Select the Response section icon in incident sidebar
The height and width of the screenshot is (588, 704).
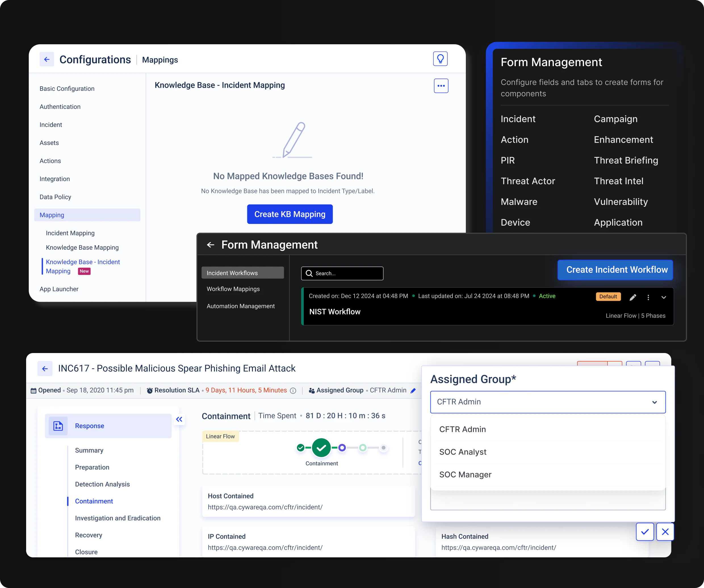[x=58, y=426]
